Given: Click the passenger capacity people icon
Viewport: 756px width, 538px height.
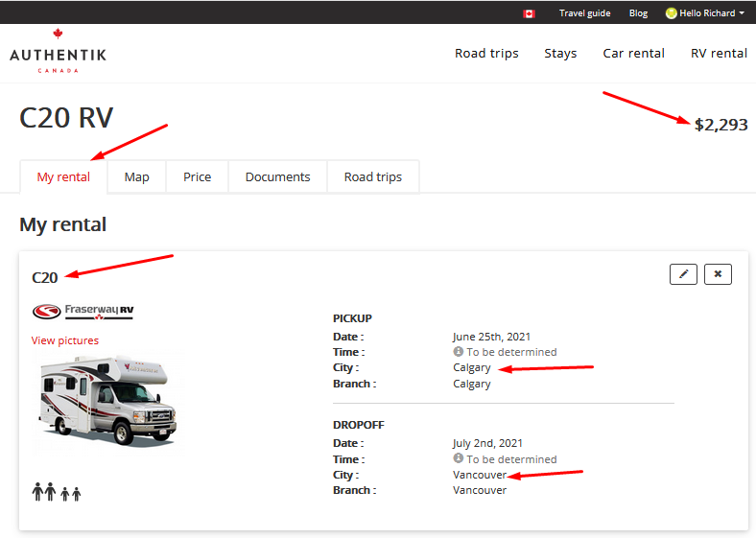Looking at the screenshot, I should 57,492.
